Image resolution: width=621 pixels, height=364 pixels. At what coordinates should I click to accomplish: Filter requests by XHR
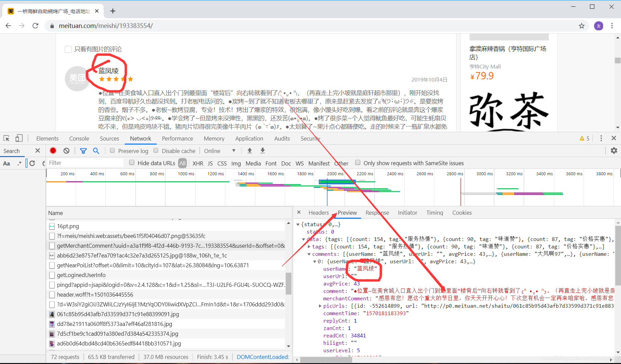198,163
